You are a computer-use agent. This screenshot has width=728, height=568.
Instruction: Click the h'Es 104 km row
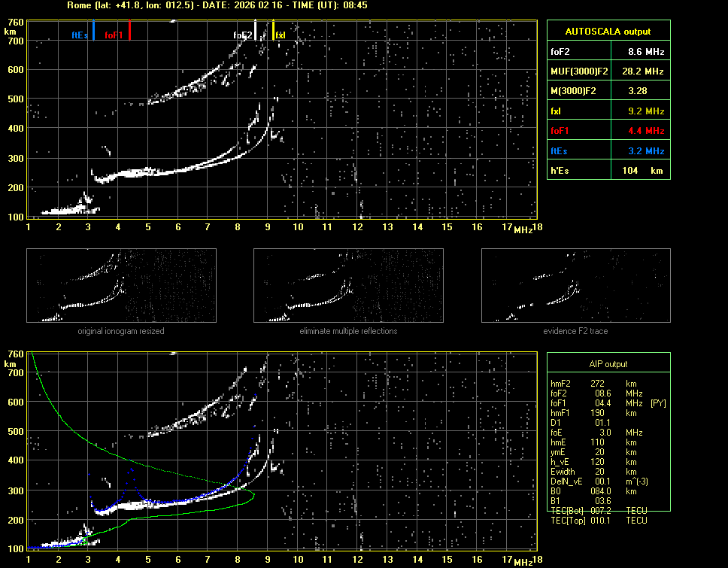(x=608, y=171)
